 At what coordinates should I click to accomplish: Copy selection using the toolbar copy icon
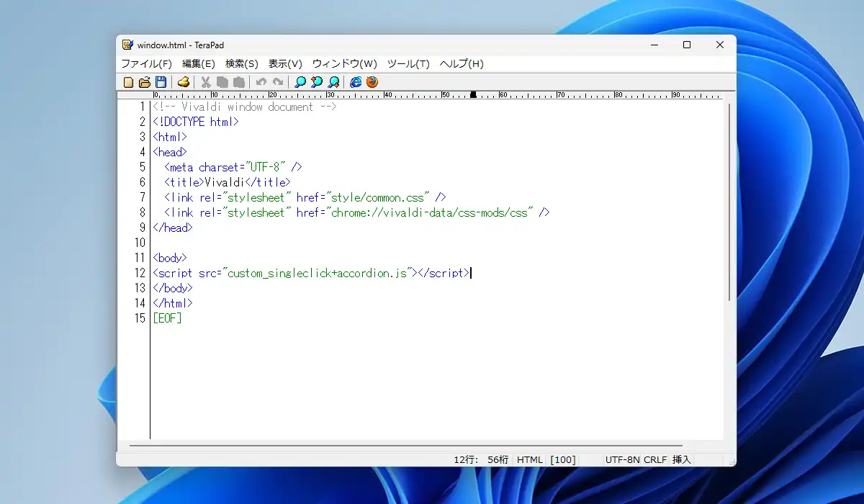[222, 82]
